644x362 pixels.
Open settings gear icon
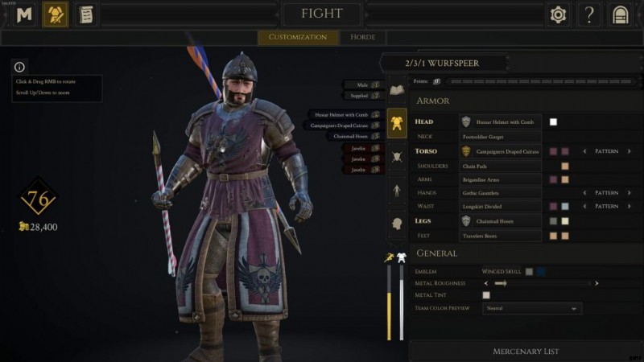pos(558,14)
